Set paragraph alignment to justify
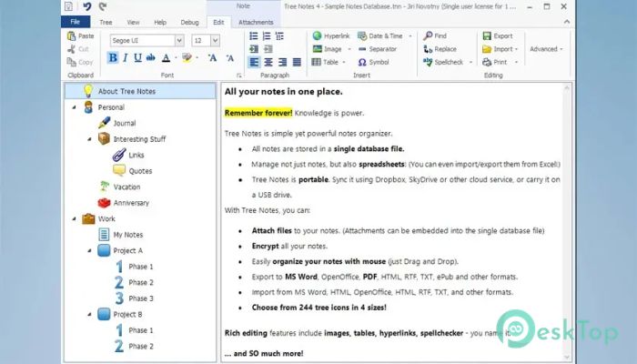This screenshot has width=637, height=364. [x=297, y=62]
